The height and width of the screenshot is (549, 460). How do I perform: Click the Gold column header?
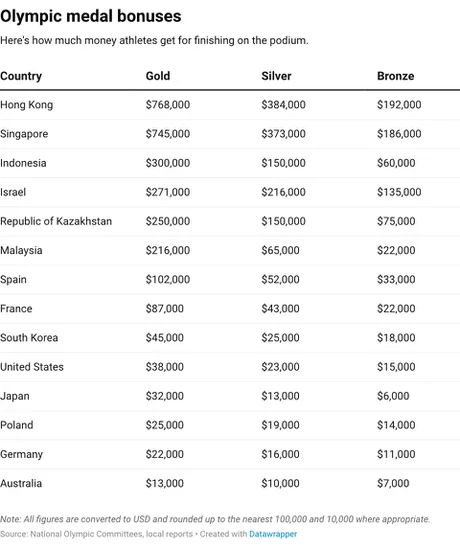point(158,76)
